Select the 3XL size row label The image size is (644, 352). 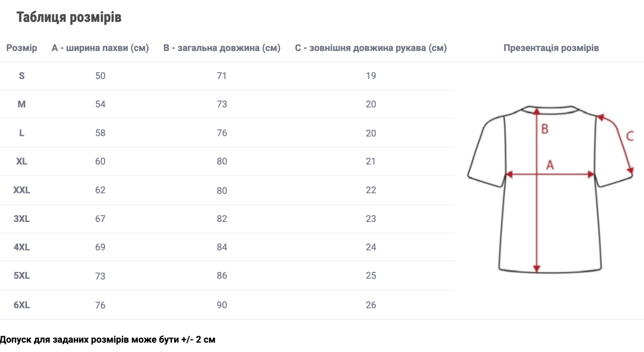[x=21, y=219]
